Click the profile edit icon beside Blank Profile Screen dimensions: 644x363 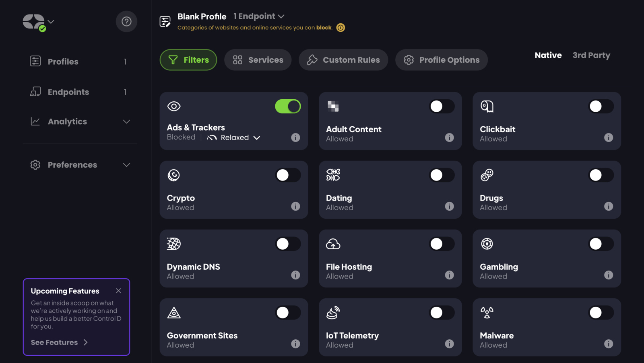165,21
